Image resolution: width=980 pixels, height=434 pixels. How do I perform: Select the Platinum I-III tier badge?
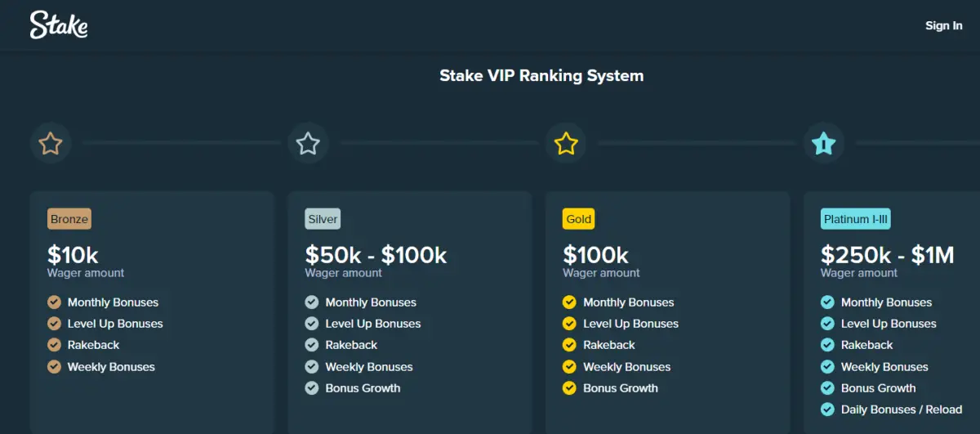tap(856, 219)
